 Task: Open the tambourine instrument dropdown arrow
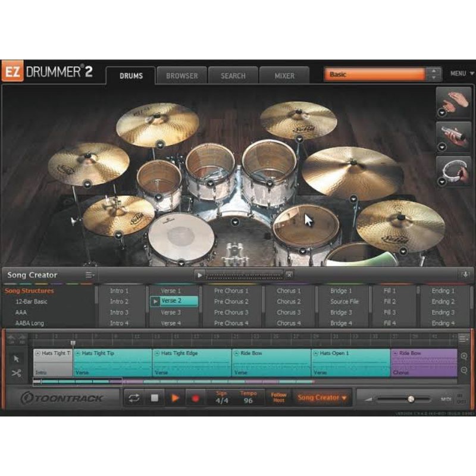pyautogui.click(x=442, y=181)
